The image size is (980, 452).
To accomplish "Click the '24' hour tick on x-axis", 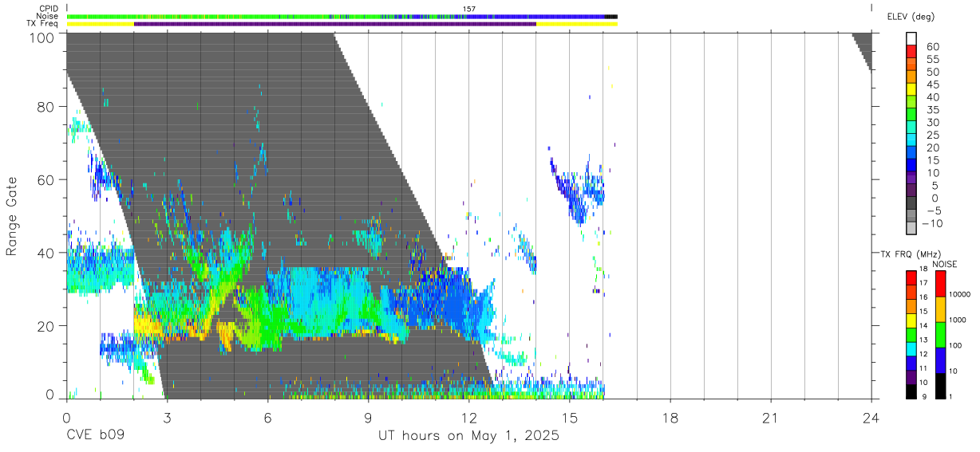I will coord(871,417).
